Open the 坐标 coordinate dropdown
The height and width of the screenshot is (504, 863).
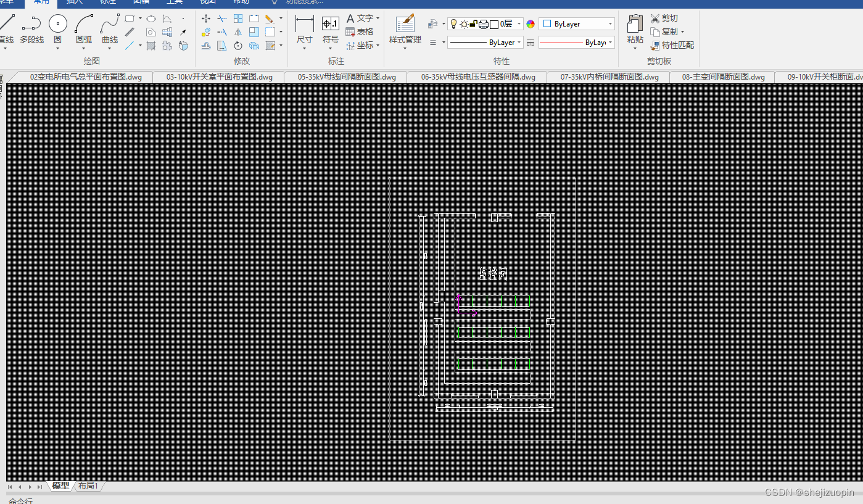[378, 45]
